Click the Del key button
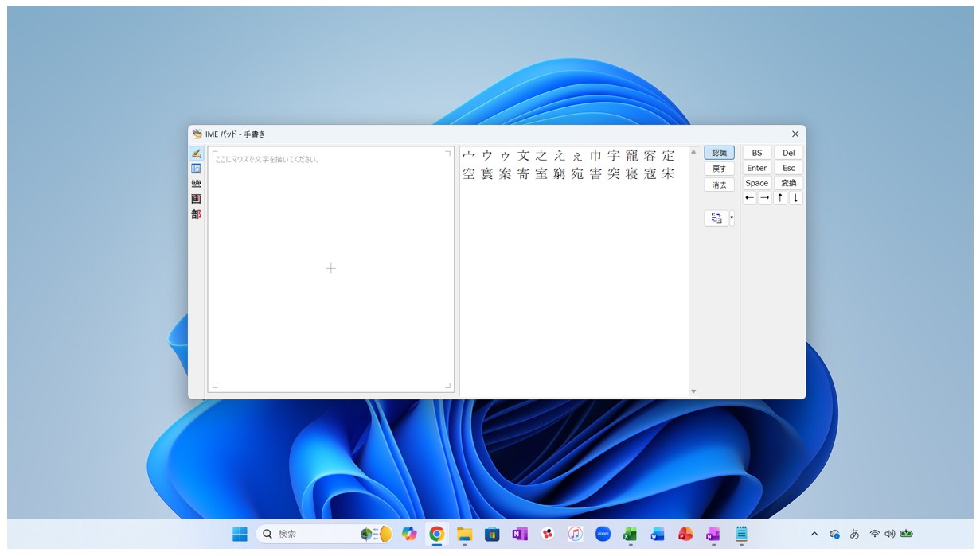Screen dimensions: 980x556 788,153
